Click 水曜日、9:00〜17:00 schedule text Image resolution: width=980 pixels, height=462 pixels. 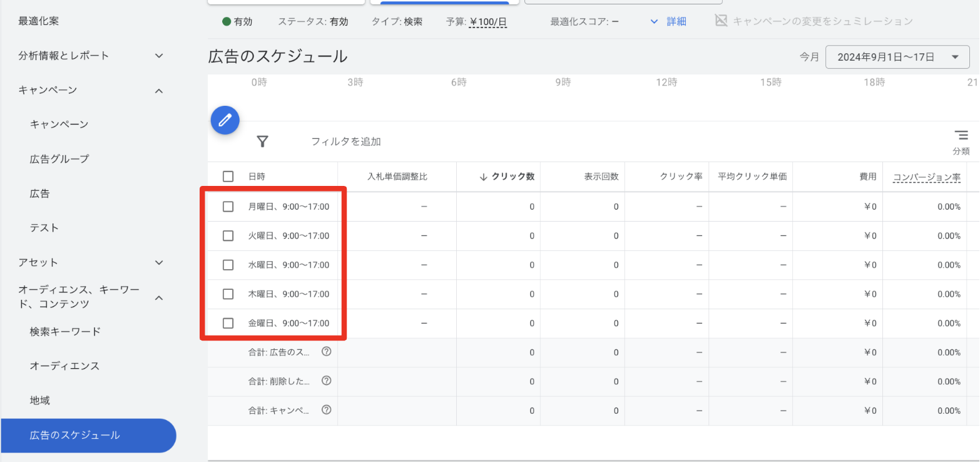pos(288,265)
